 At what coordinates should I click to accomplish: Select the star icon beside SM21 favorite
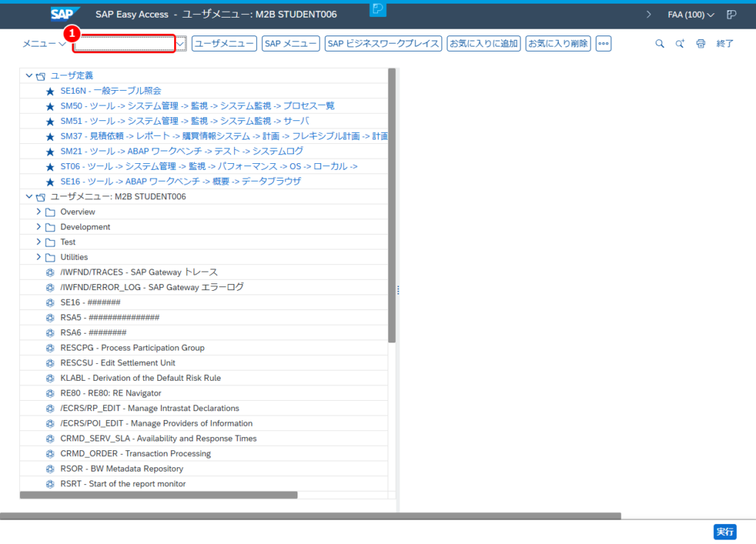pyautogui.click(x=49, y=152)
